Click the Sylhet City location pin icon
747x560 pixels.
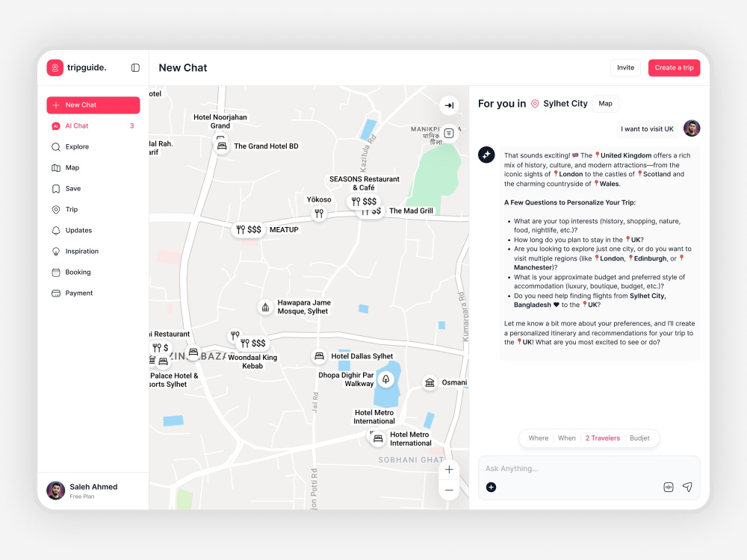pos(535,104)
